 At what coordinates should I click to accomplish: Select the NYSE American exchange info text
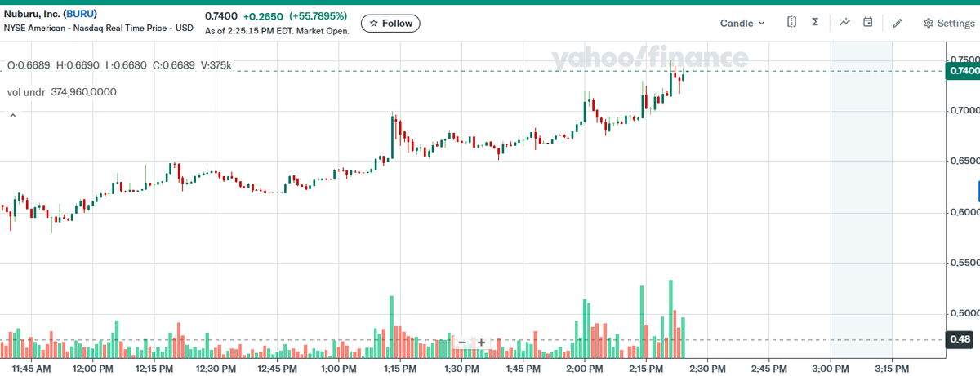(99, 28)
